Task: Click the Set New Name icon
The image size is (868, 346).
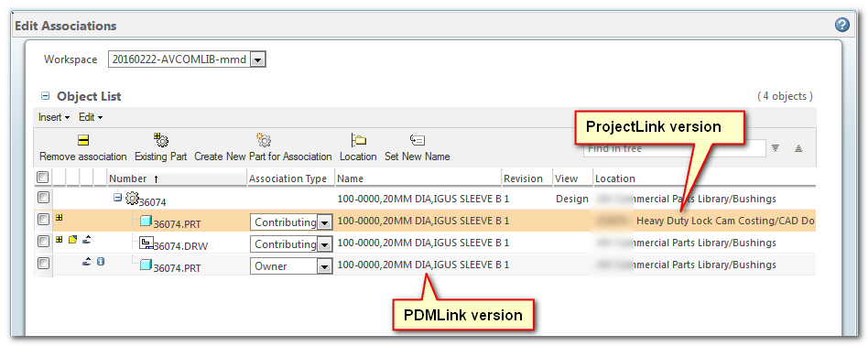Action: pos(417,140)
